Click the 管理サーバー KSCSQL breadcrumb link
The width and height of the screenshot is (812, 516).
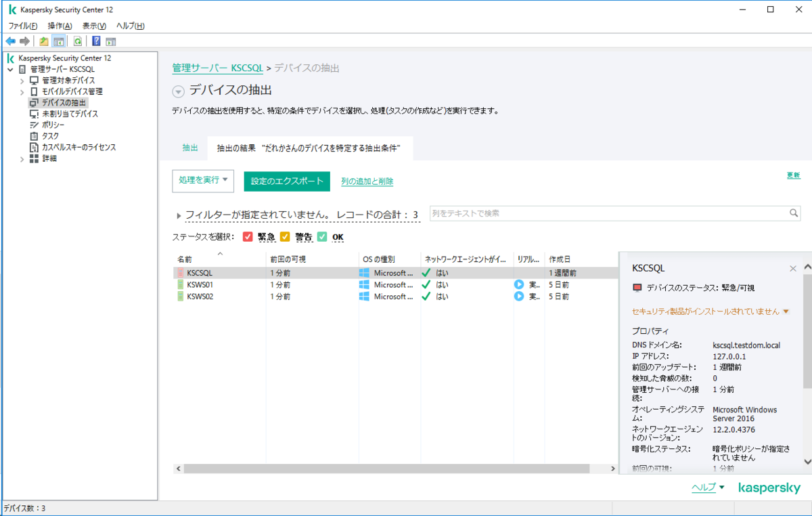(217, 68)
